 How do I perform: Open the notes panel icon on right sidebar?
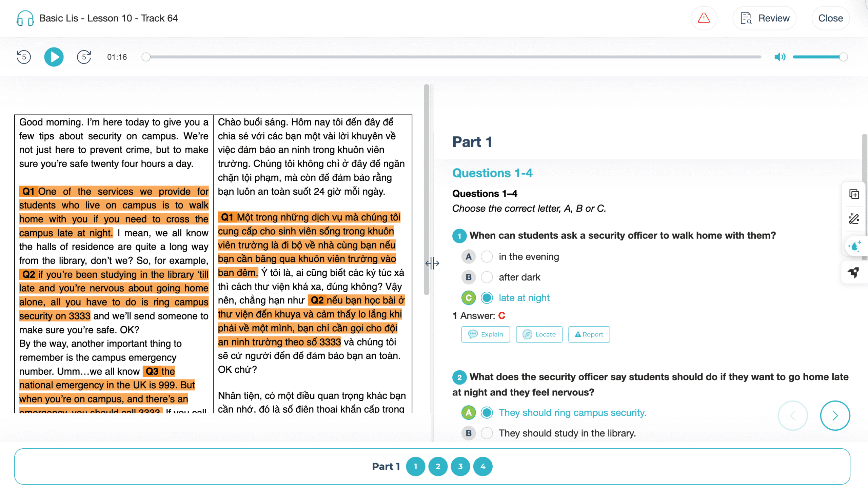(854, 194)
